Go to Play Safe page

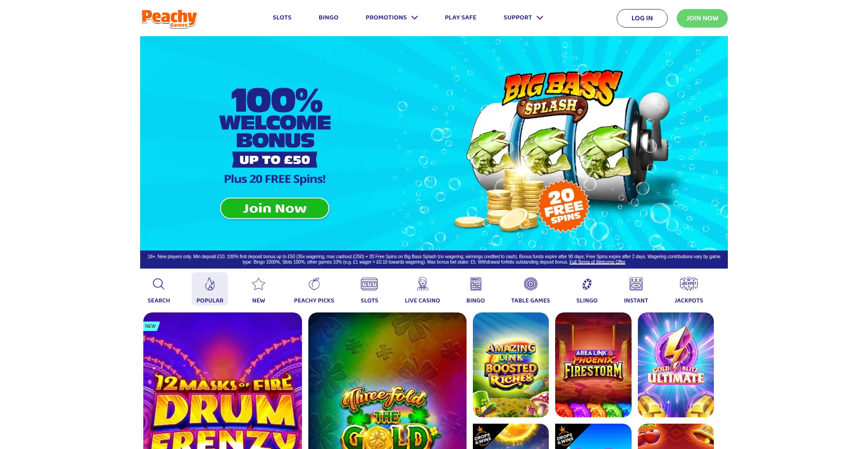click(461, 18)
